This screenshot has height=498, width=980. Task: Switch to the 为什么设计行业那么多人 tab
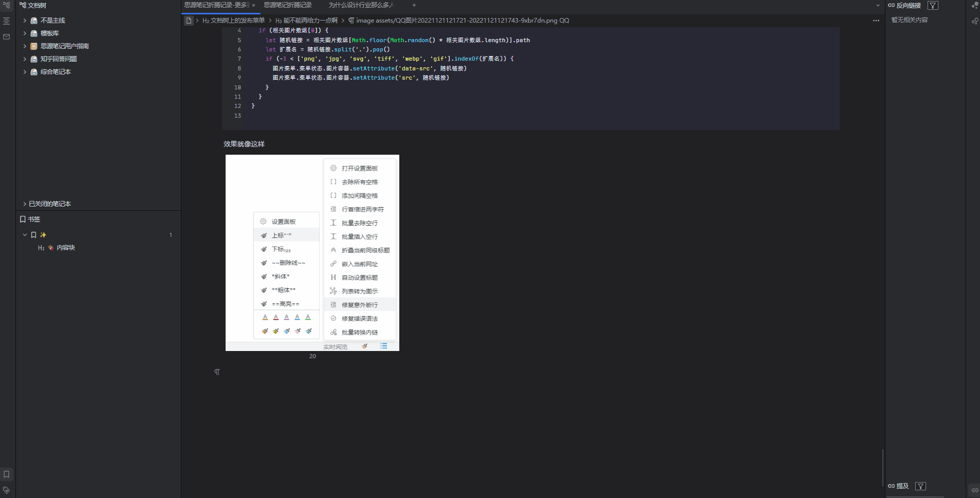click(361, 5)
